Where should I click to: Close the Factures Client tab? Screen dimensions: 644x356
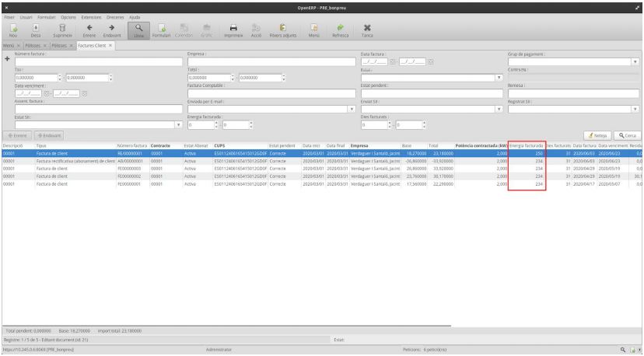[x=110, y=46]
